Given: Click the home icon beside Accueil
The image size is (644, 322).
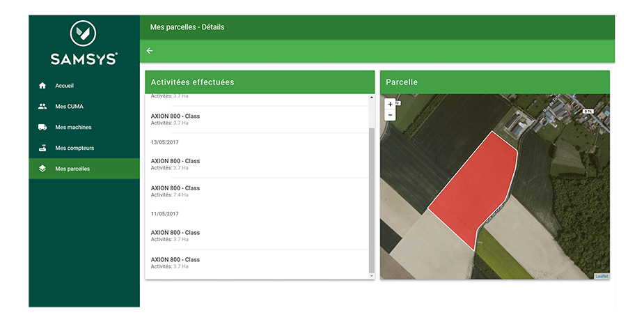Looking at the screenshot, I should click(42, 86).
